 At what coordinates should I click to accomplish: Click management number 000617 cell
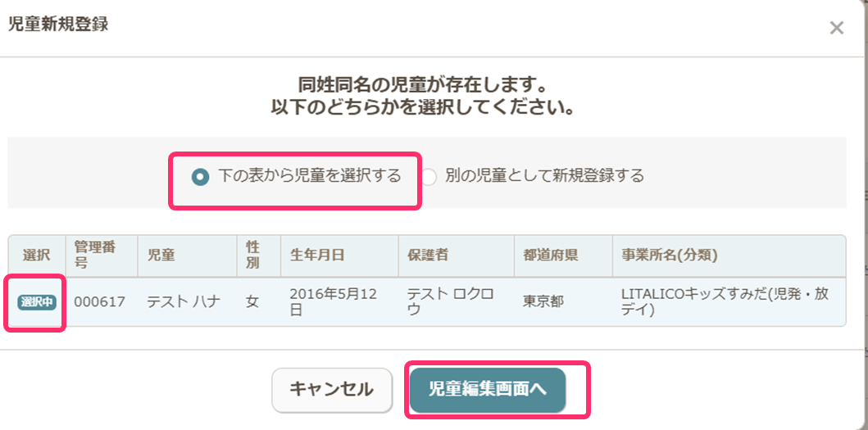point(99,302)
